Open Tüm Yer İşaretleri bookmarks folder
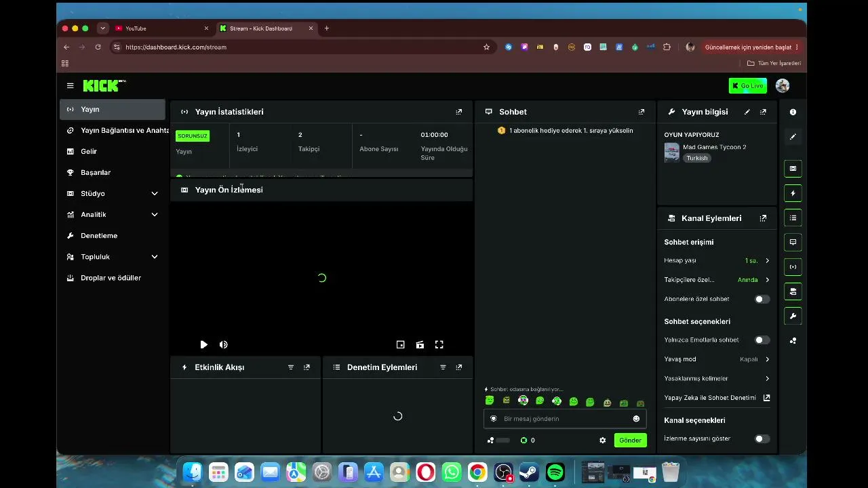 pos(774,63)
